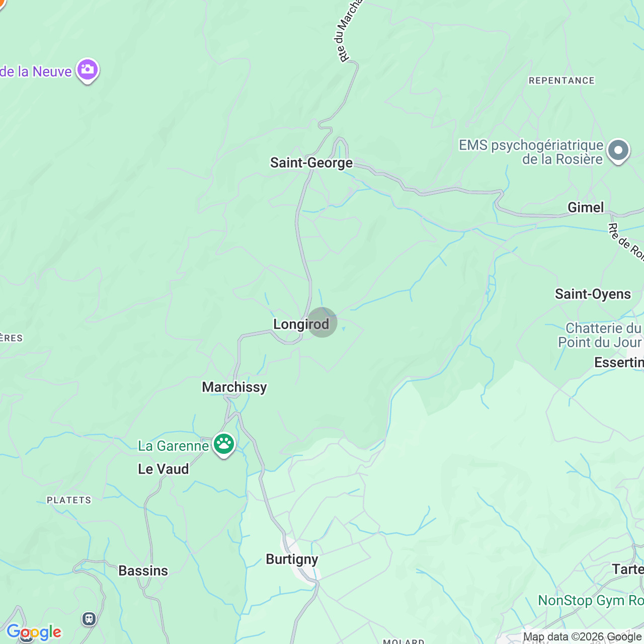Open Chatterie du Point du Jour place
The width and height of the screenshot is (644, 644).
tap(600, 335)
